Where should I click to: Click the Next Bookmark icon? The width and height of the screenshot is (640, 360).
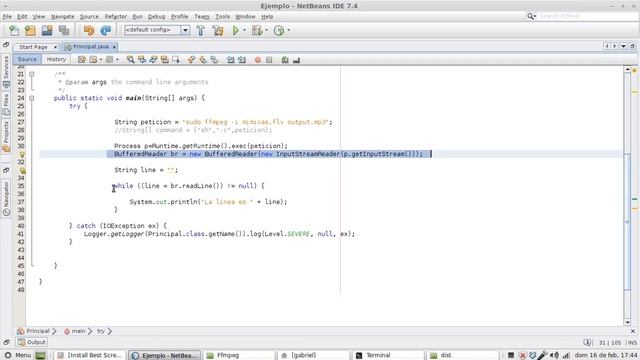(x=203, y=60)
